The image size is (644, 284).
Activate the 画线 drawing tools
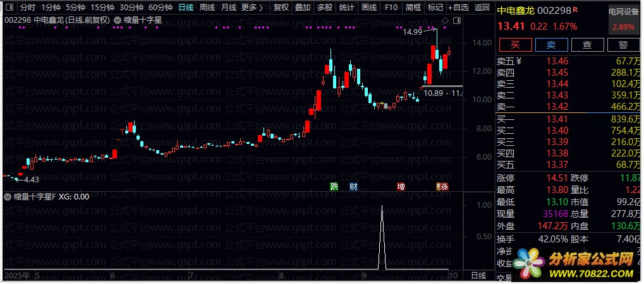coord(369,8)
